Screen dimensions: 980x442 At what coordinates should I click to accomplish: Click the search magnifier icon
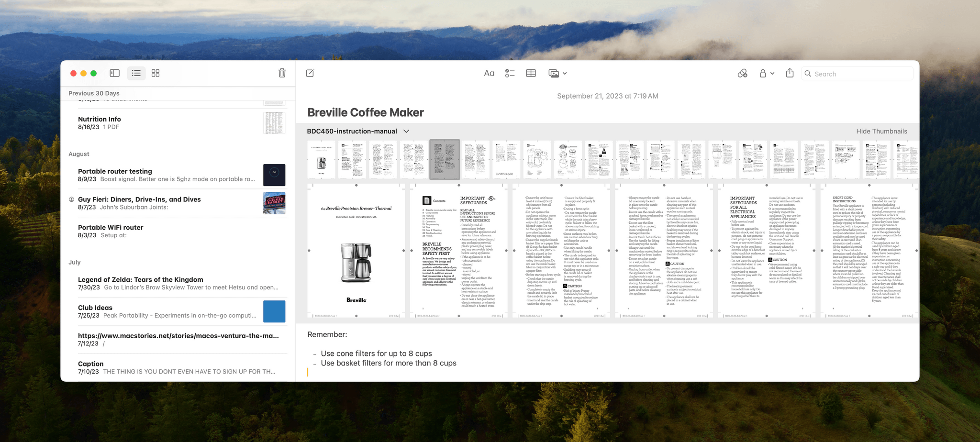tap(808, 74)
